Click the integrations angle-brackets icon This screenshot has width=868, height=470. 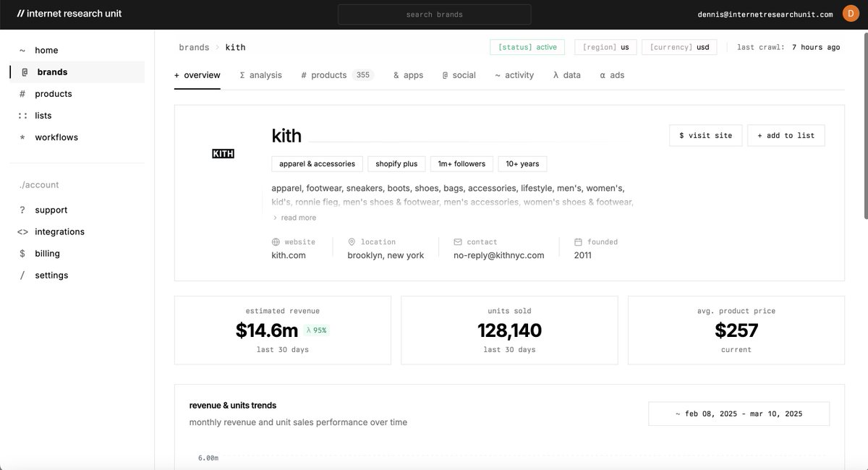[x=22, y=232]
